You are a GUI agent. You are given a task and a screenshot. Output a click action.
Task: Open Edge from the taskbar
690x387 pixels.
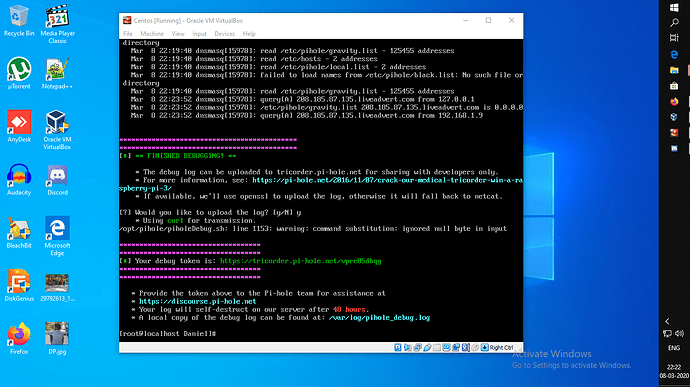674,54
